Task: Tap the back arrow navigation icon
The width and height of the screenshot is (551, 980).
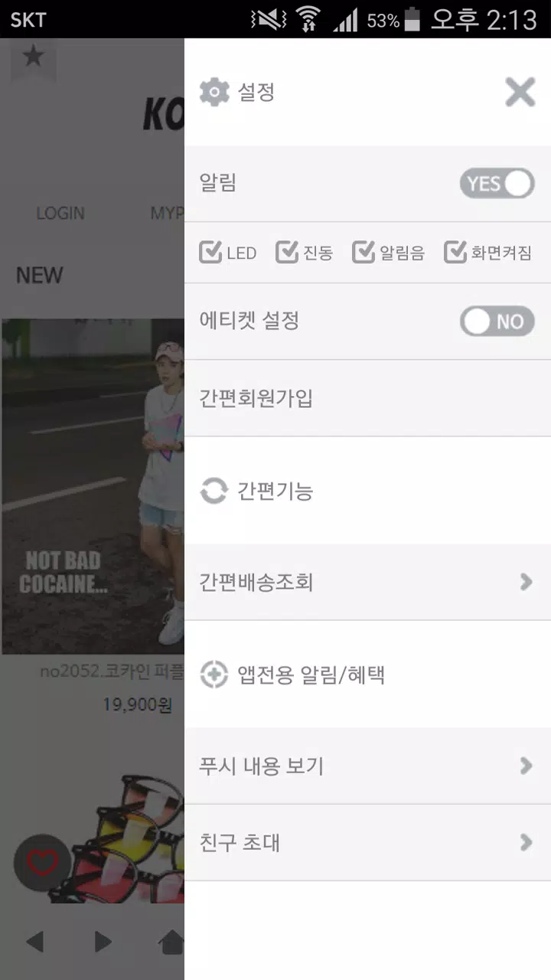Action: click(x=34, y=941)
